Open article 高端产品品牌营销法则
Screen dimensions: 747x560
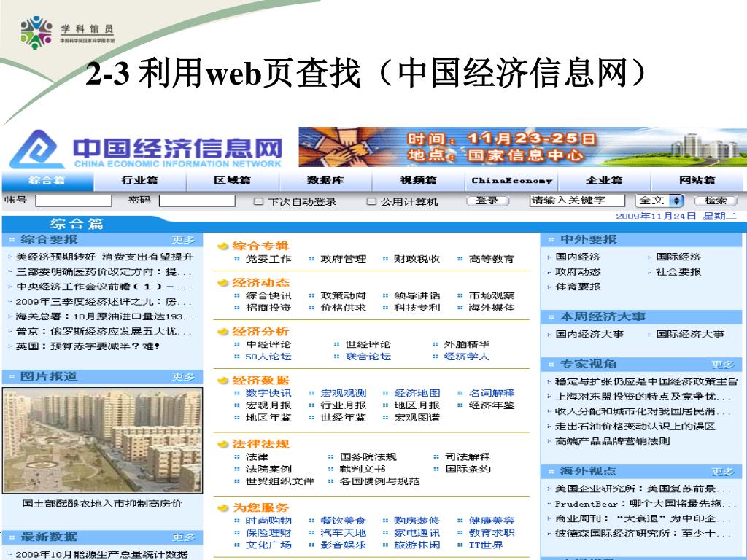[x=612, y=441]
